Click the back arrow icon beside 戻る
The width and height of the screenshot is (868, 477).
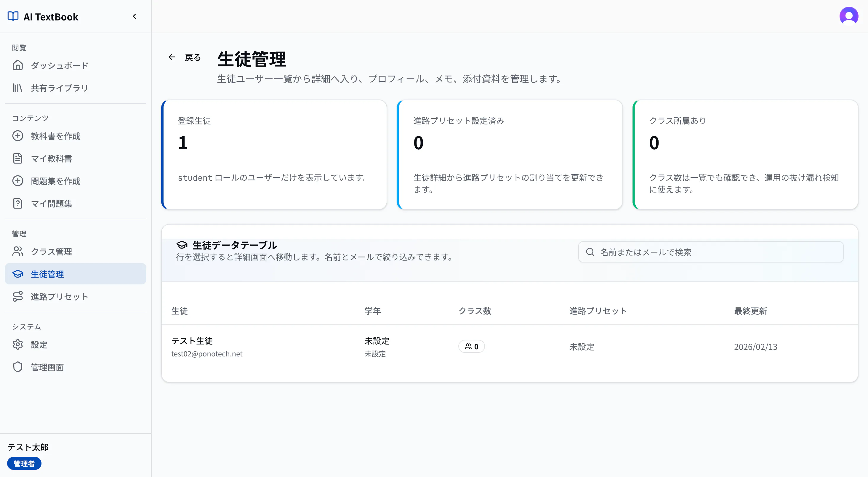172,57
